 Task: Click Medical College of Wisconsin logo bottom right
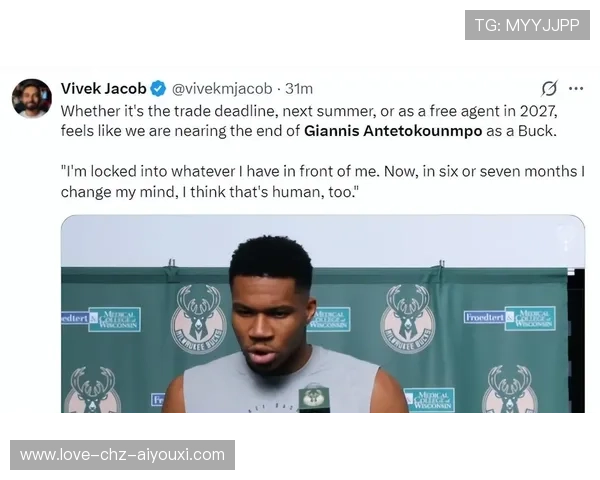(x=429, y=400)
